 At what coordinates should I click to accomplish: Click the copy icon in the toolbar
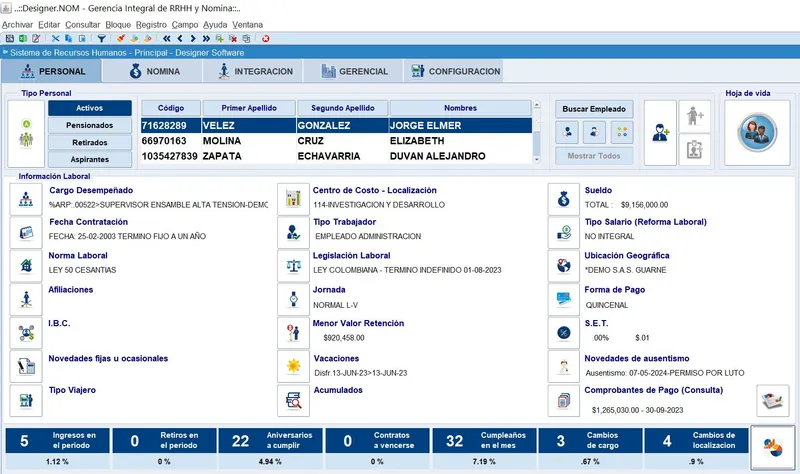[x=68, y=38]
